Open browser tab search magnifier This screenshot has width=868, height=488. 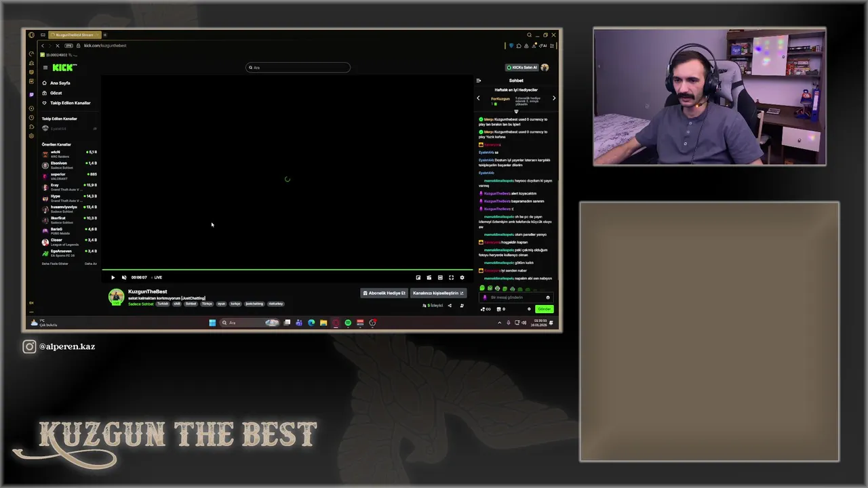529,35
